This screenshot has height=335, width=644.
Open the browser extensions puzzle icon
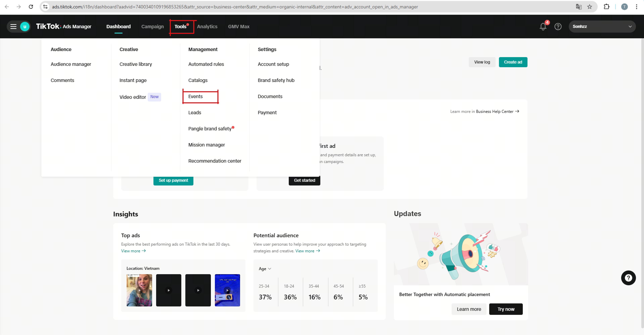(607, 7)
